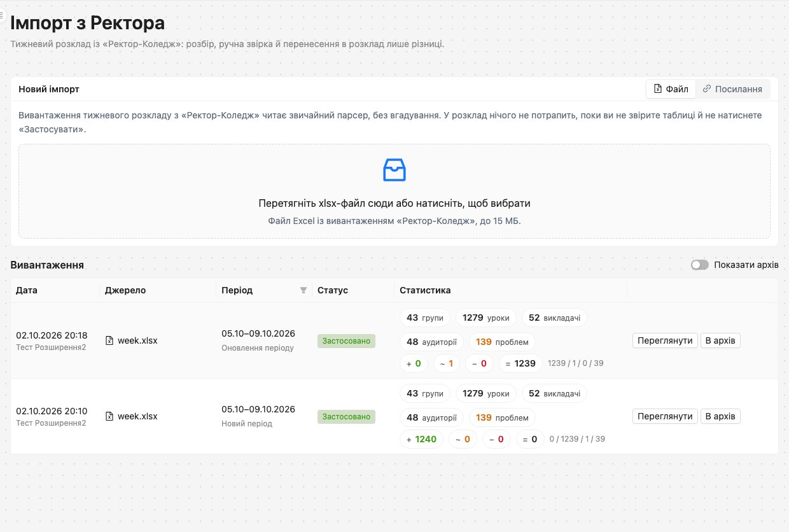
Task: Switch to the Файл tab
Action: (x=671, y=89)
